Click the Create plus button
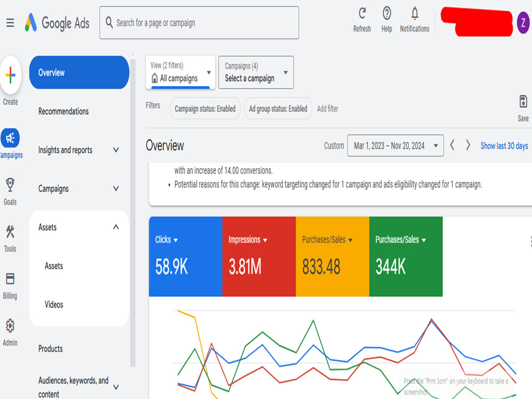The height and width of the screenshot is (399, 532). (11, 75)
